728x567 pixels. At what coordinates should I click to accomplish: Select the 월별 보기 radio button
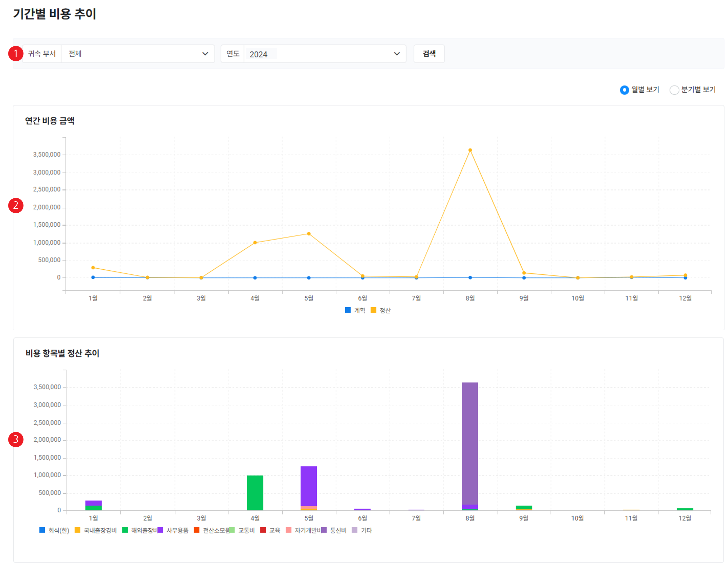624,90
